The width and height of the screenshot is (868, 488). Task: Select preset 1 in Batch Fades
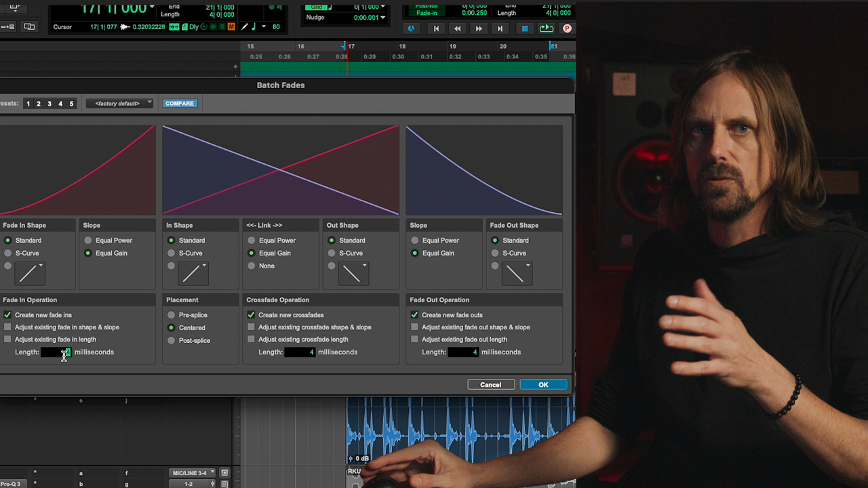click(x=28, y=104)
